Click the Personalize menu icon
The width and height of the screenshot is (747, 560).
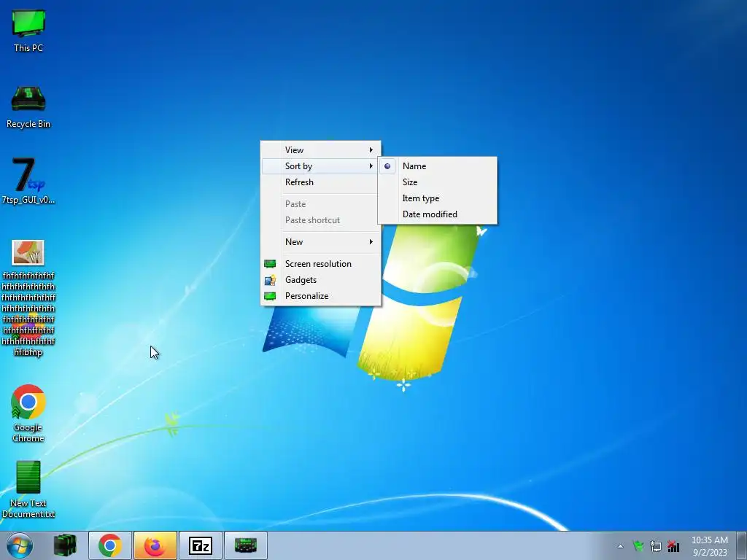click(270, 296)
